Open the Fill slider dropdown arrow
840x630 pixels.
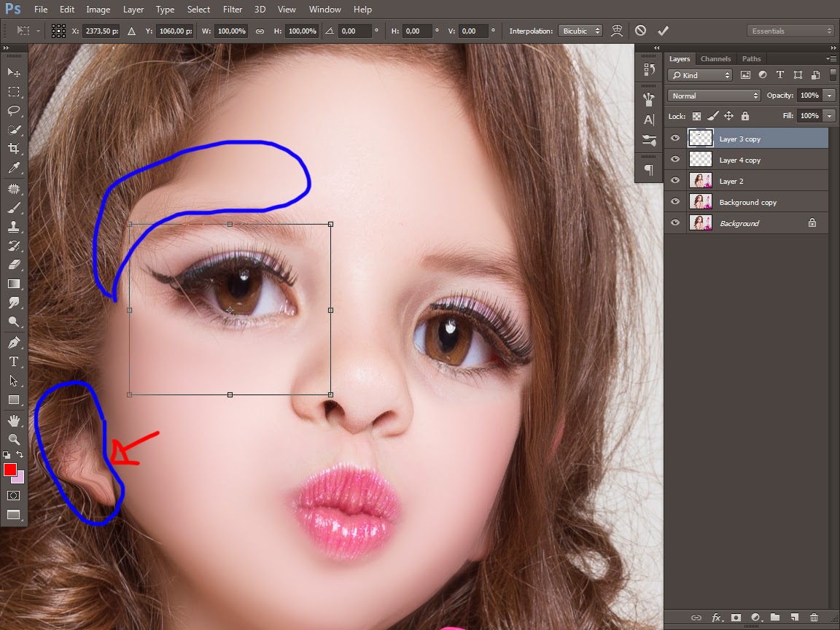click(x=829, y=116)
